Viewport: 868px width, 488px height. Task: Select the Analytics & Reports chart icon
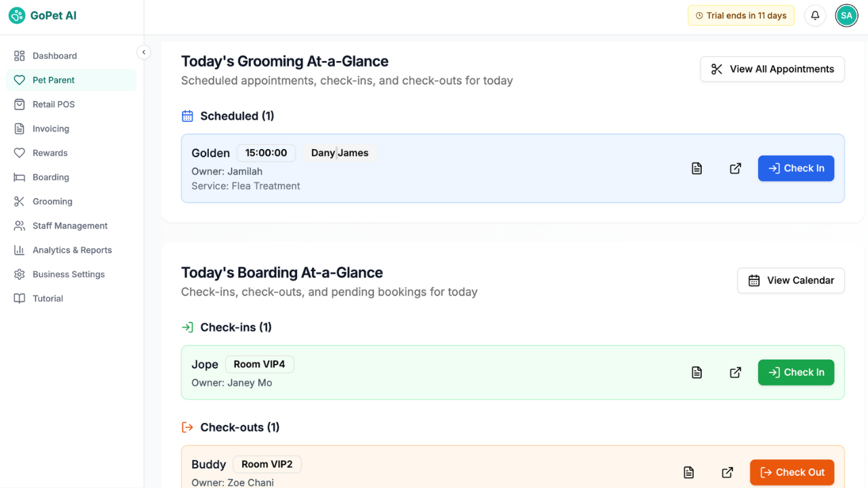point(19,250)
